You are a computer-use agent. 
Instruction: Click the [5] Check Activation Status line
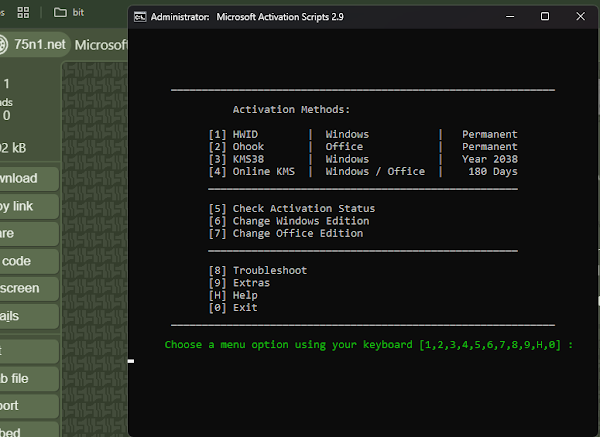point(292,209)
